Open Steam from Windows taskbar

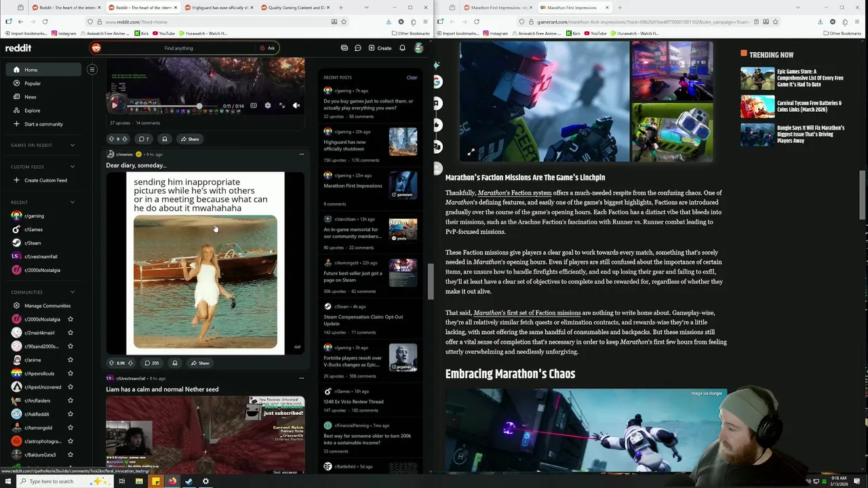189,481
